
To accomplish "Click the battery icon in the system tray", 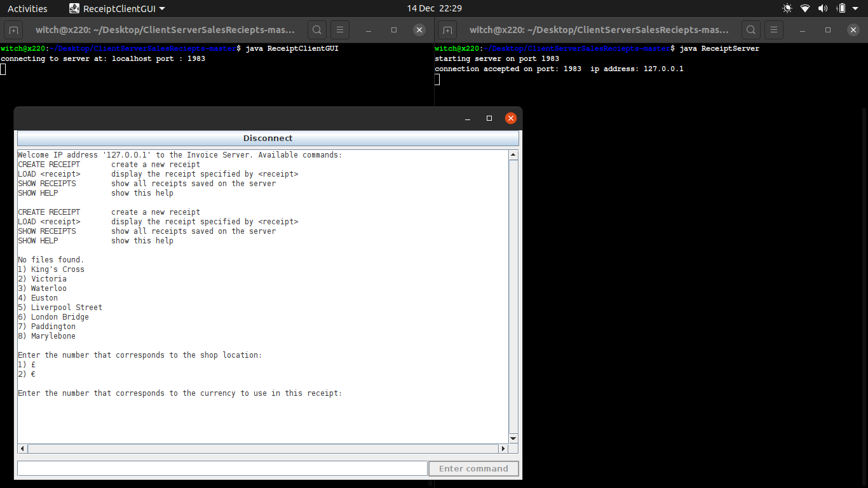I will pos(841,8).
